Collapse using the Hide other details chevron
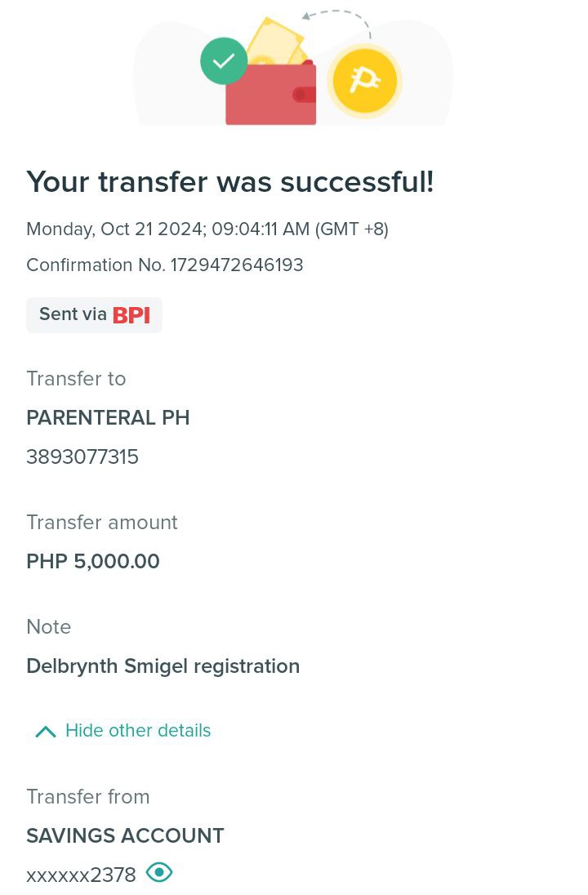588x895 pixels. (46, 731)
